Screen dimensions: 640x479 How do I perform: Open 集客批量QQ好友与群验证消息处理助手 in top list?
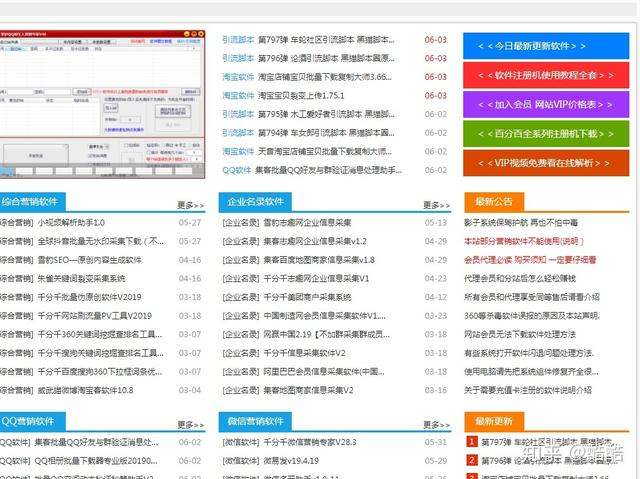pos(328,170)
